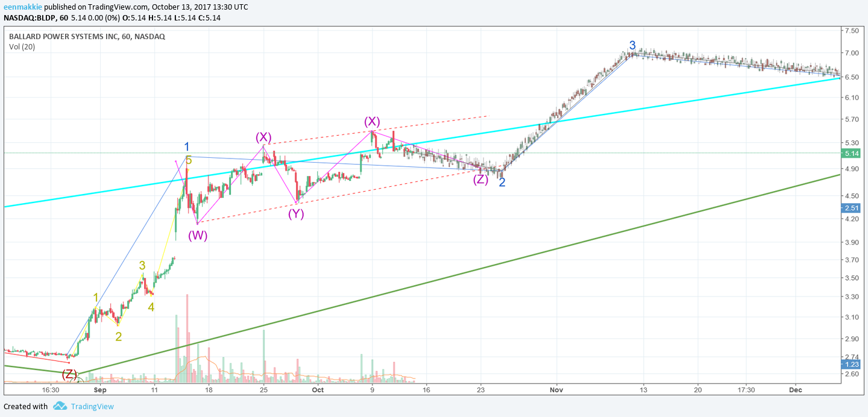Click the 2.74 price axis label
868x417 pixels.
pyautogui.click(x=852, y=357)
